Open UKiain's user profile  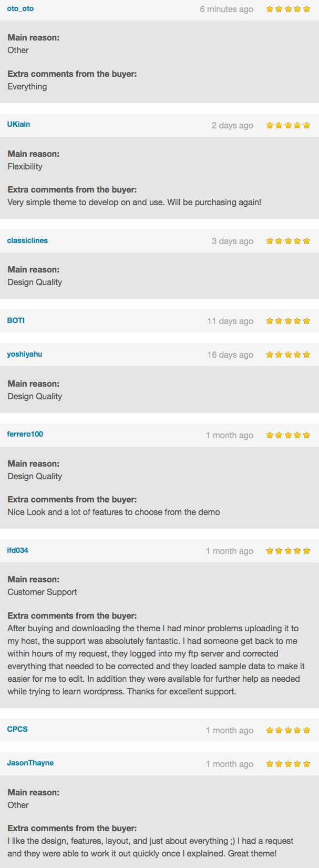pos(18,125)
